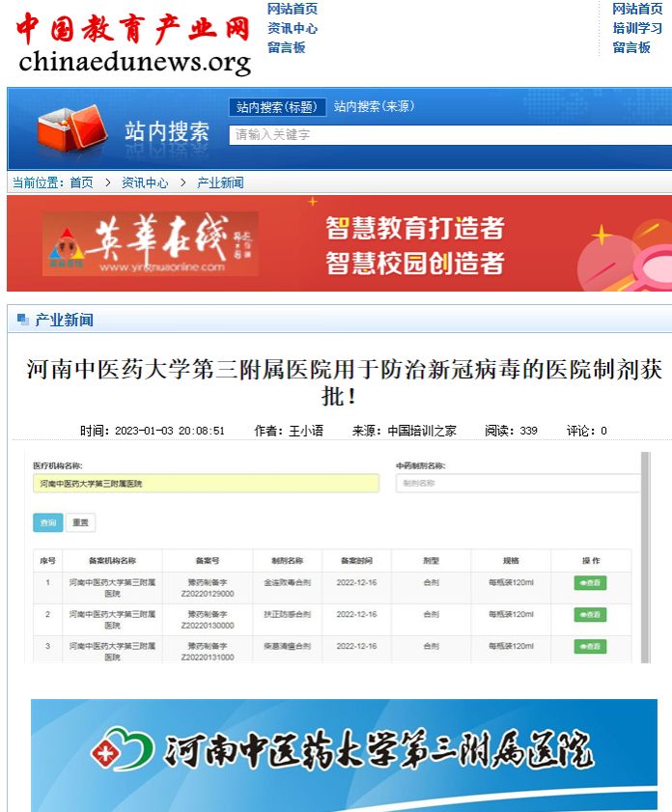Viewport: 672px width, 812px height.
Task: Click the 中药制剂名称 input field
Action: pyautogui.click(x=517, y=483)
